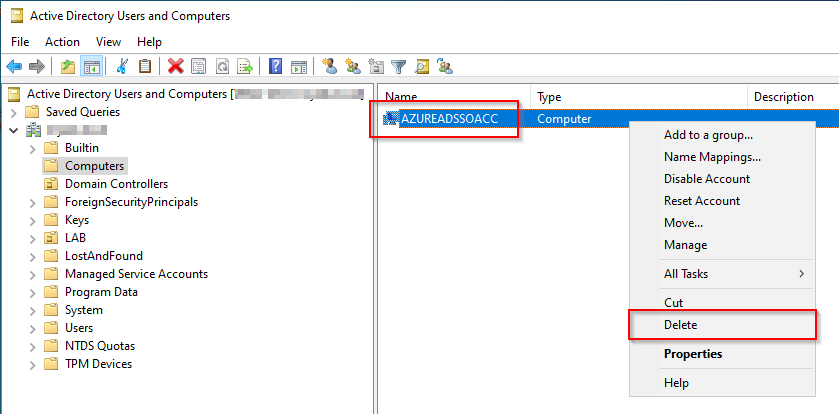This screenshot has height=414, width=839.
Task: Expand the System container
Action: (33, 310)
